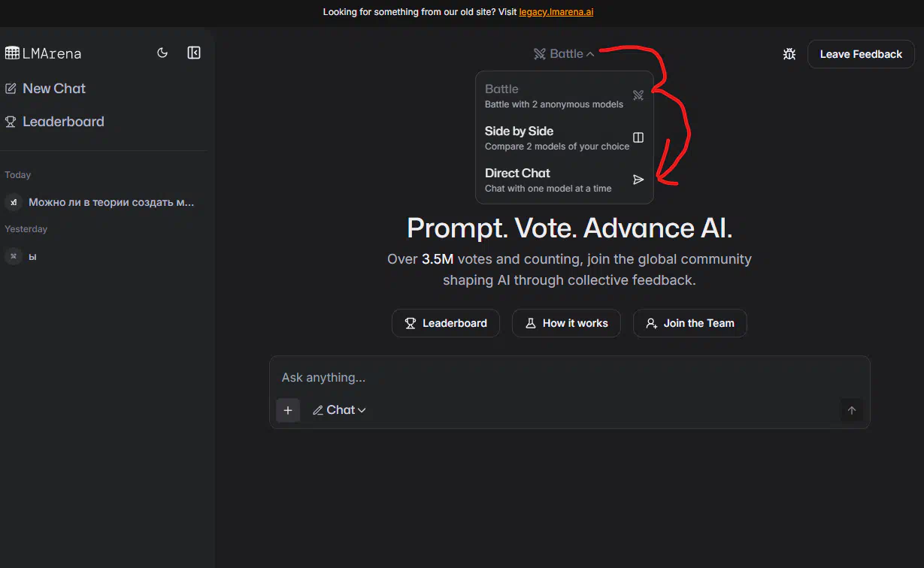Screen dimensions: 924x568
Task: Collapse the sidebar panel icon
Action: pyautogui.click(x=194, y=53)
